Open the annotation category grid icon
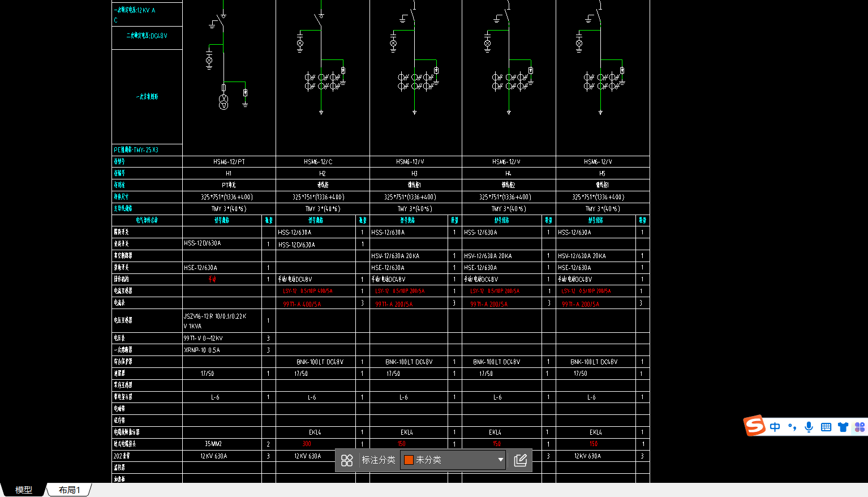The height and width of the screenshot is (497, 868). pos(347,460)
